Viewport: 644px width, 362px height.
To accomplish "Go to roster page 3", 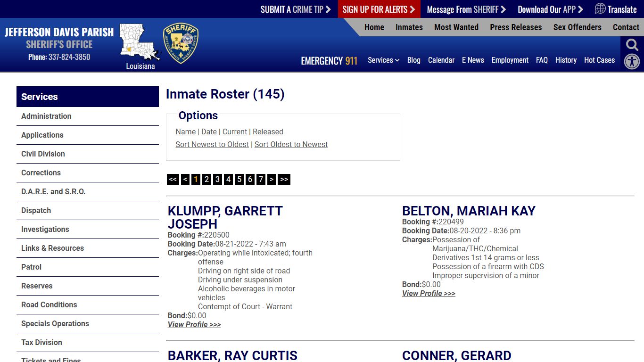I will (217, 179).
